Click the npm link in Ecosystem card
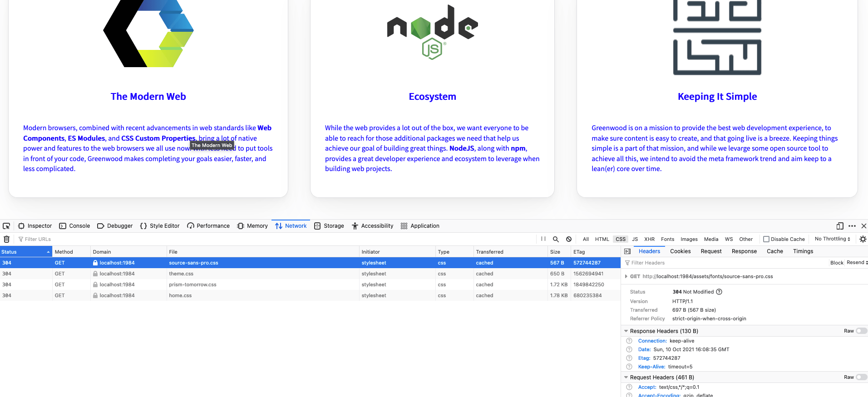Image resolution: width=868 pixels, height=397 pixels. click(518, 148)
